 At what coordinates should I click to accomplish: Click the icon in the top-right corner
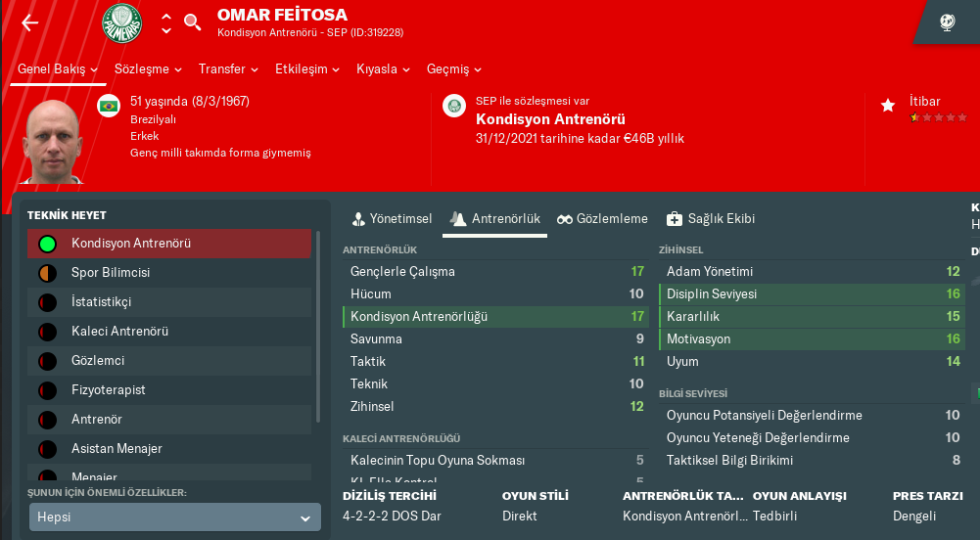point(947,22)
